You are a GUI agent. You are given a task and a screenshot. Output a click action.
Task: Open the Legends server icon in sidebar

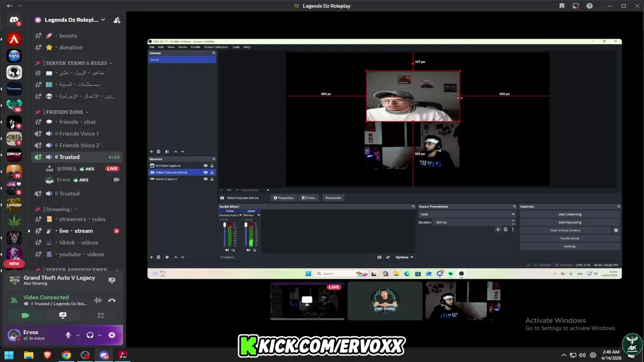point(14,204)
